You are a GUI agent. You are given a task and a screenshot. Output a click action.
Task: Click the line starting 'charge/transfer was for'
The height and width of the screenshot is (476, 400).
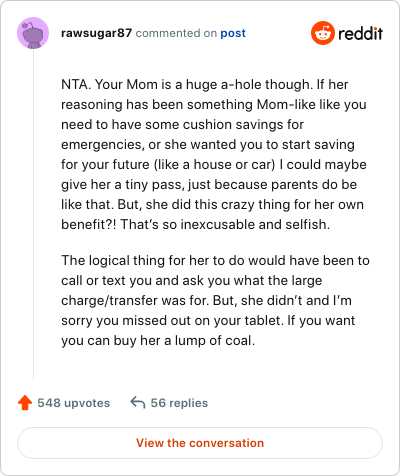coord(206,300)
